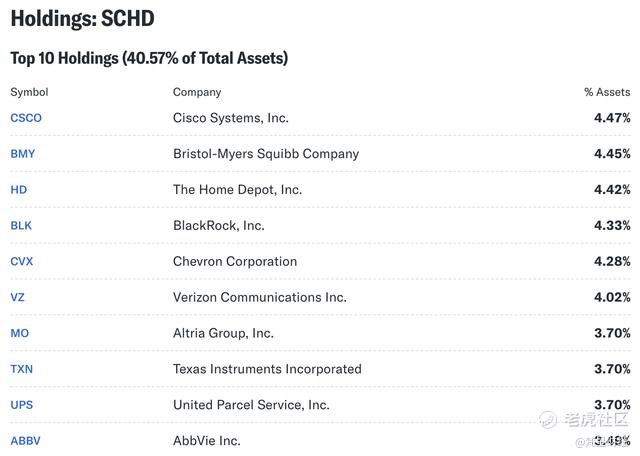Image resolution: width=640 pixels, height=456 pixels.
Task: Click the Verizon Communications Inc. company name
Action: 260,298
